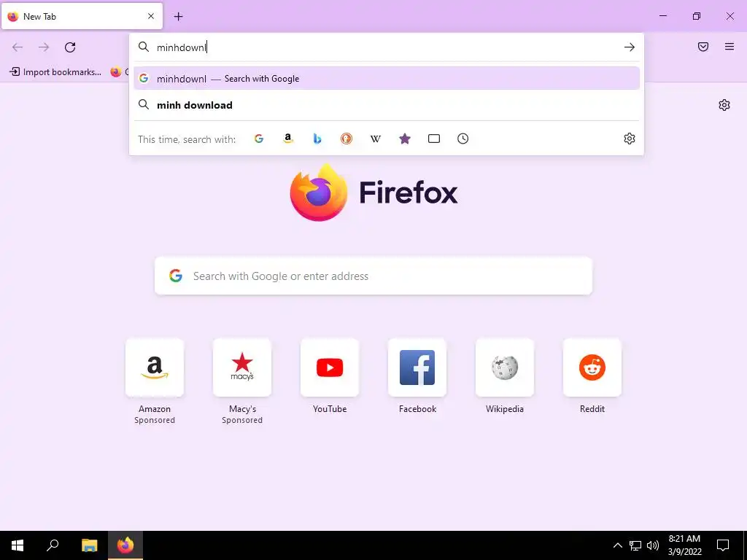Image resolution: width=747 pixels, height=560 pixels.
Task: Search History using the clock icon
Action: 463,139
